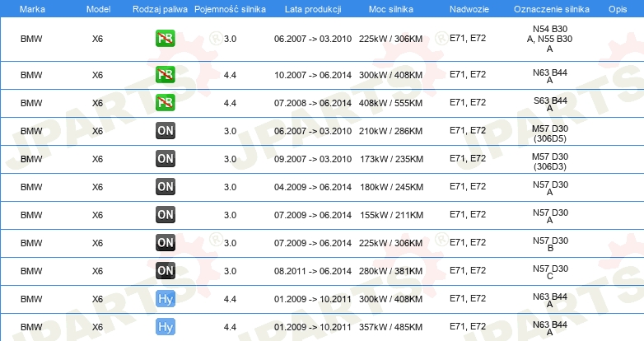
Task: Click engine code M57 D30 (306D5)
Action: [549, 133]
